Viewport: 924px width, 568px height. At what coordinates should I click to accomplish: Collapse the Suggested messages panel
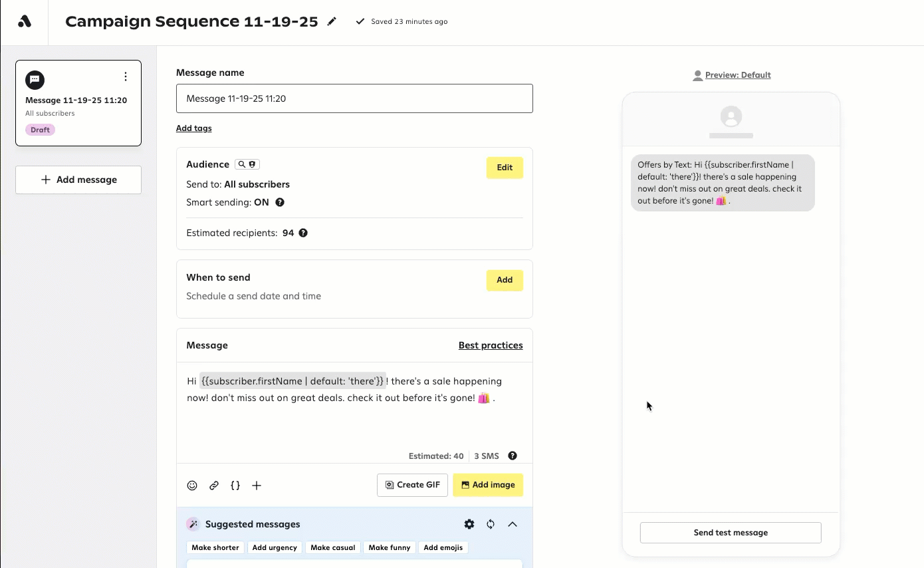[513, 524]
